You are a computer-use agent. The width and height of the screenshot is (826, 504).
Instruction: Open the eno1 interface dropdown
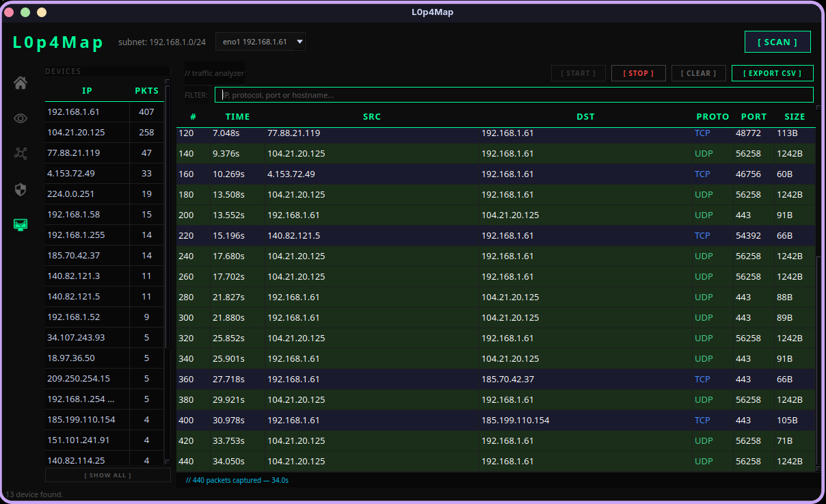coord(261,42)
